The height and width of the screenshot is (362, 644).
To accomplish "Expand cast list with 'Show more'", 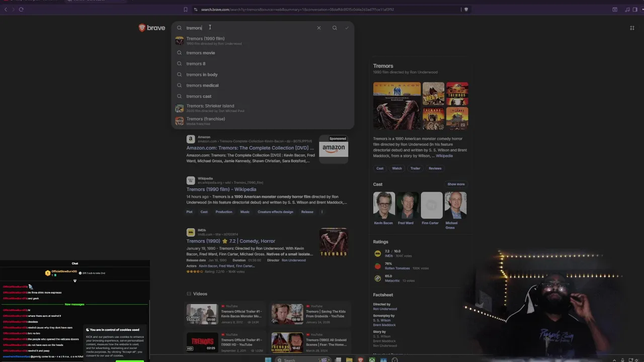I will click(456, 184).
